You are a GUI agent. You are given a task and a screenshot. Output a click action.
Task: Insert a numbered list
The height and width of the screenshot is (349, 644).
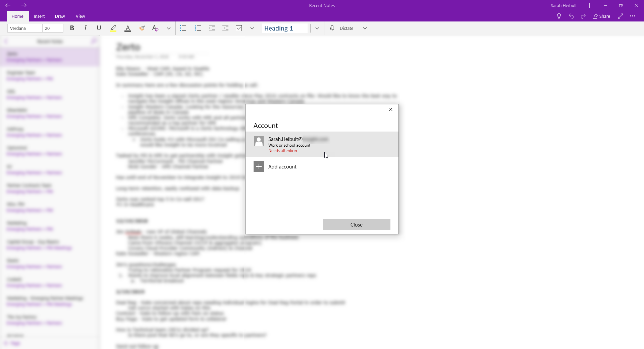tap(198, 28)
